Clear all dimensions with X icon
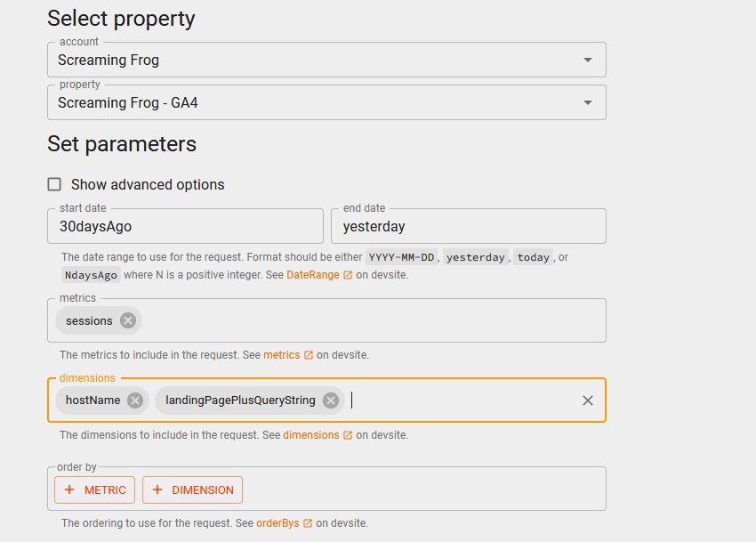Image resolution: width=756 pixels, height=542 pixels. pyautogui.click(x=588, y=400)
